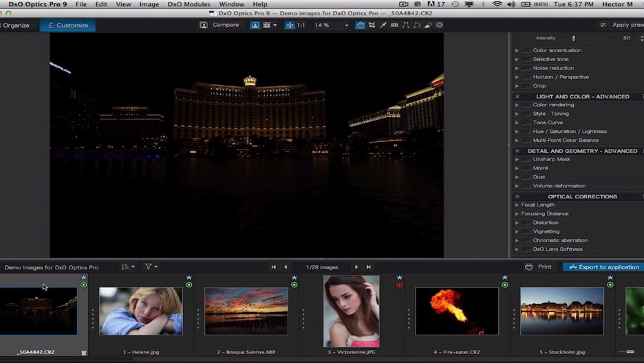Expand the Focal Length section

[517, 205]
